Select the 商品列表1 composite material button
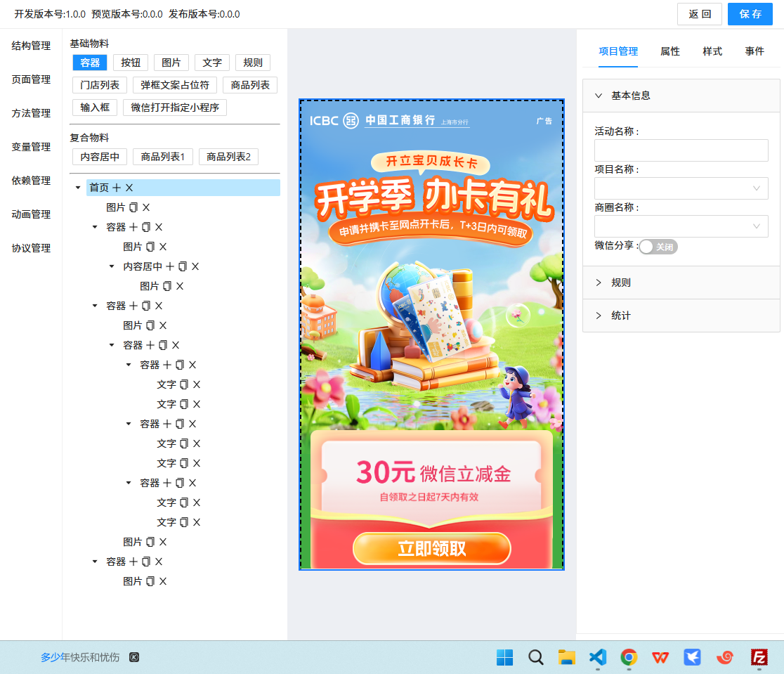This screenshot has height=674, width=784. (x=162, y=157)
